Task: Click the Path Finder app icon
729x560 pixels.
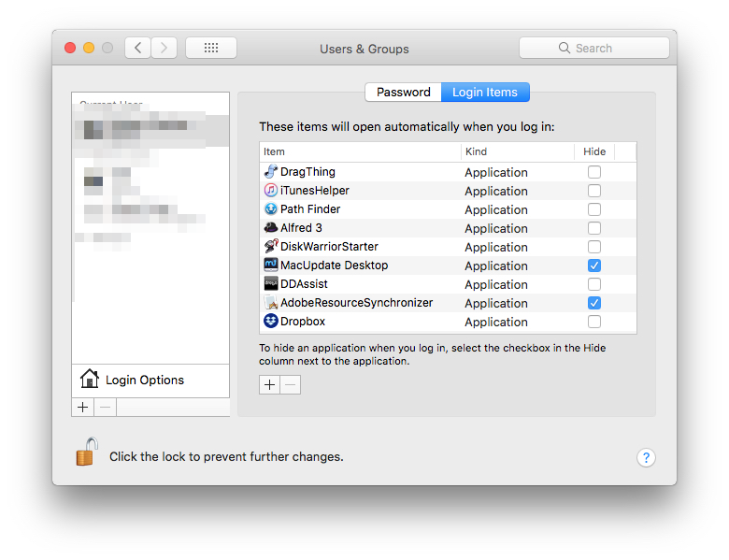Action: point(271,208)
